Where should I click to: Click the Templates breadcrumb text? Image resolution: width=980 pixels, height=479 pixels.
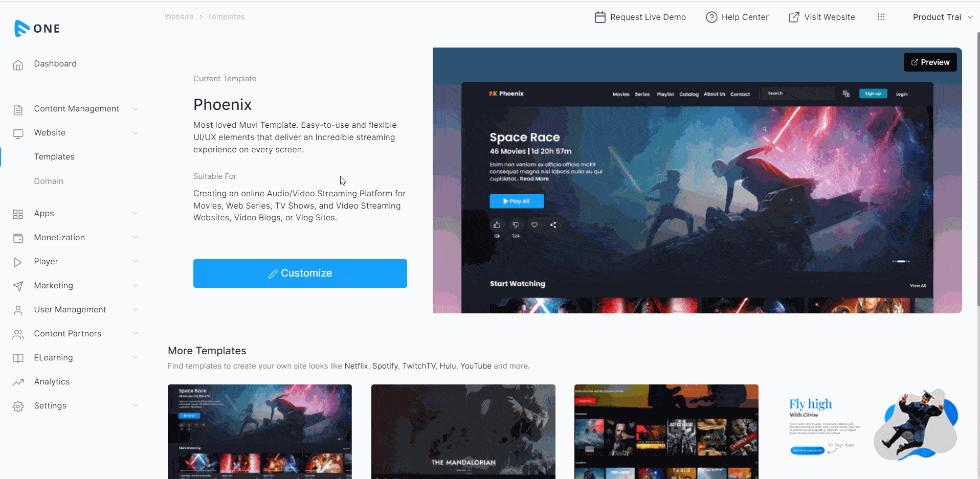point(226,17)
